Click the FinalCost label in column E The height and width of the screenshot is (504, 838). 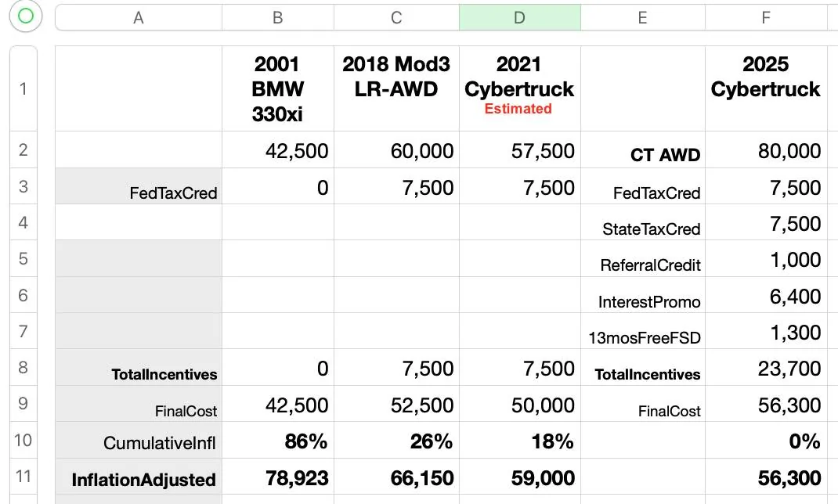coord(643,404)
